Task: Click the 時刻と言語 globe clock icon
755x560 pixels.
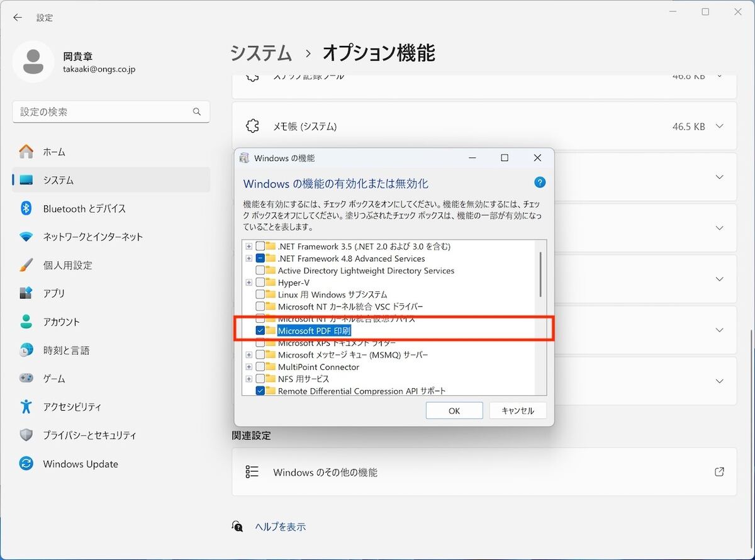Action: tap(26, 350)
